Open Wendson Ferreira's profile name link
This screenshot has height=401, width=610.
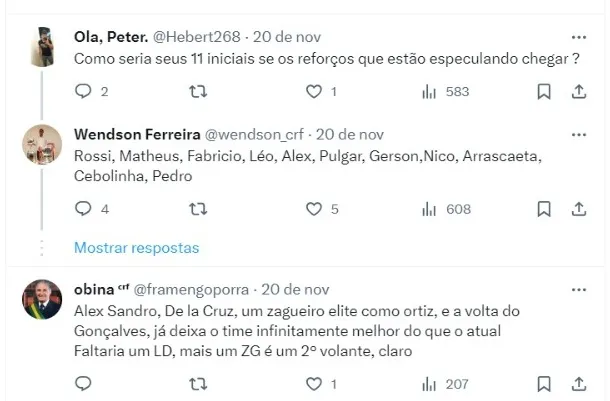pos(137,134)
